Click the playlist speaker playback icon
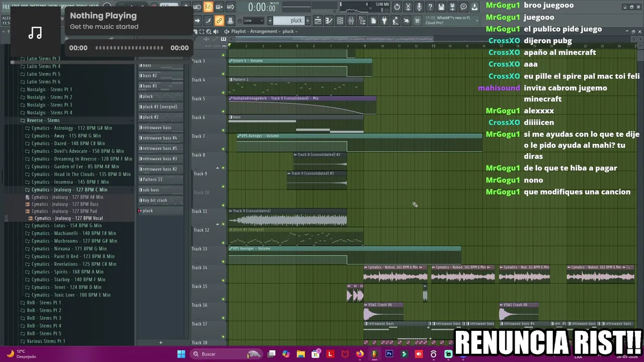644x362 pixels. coord(216,31)
